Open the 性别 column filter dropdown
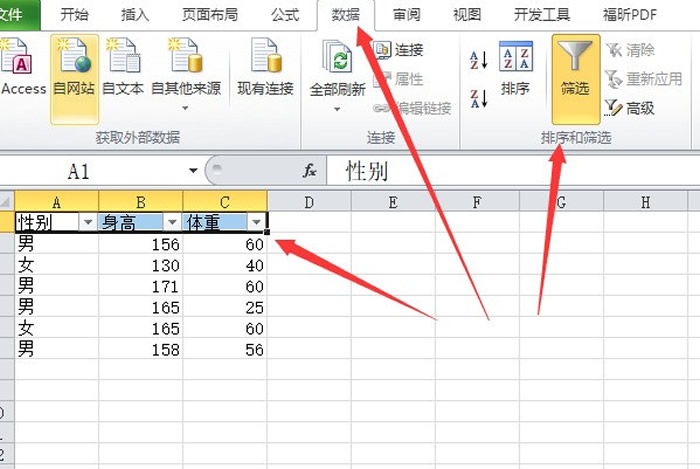This screenshot has width=700, height=469. [x=88, y=222]
